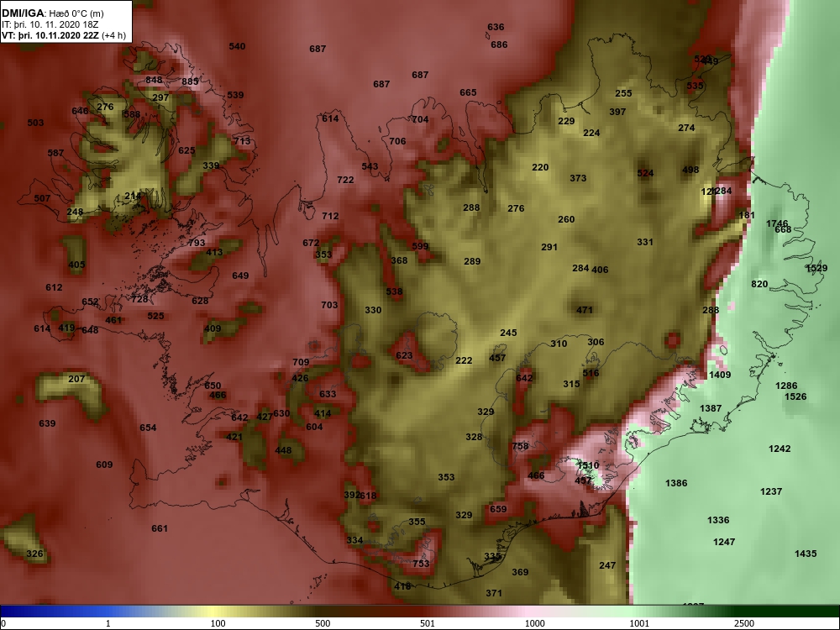Click the map value "885"
This screenshot has height=630, width=840.
(x=190, y=81)
